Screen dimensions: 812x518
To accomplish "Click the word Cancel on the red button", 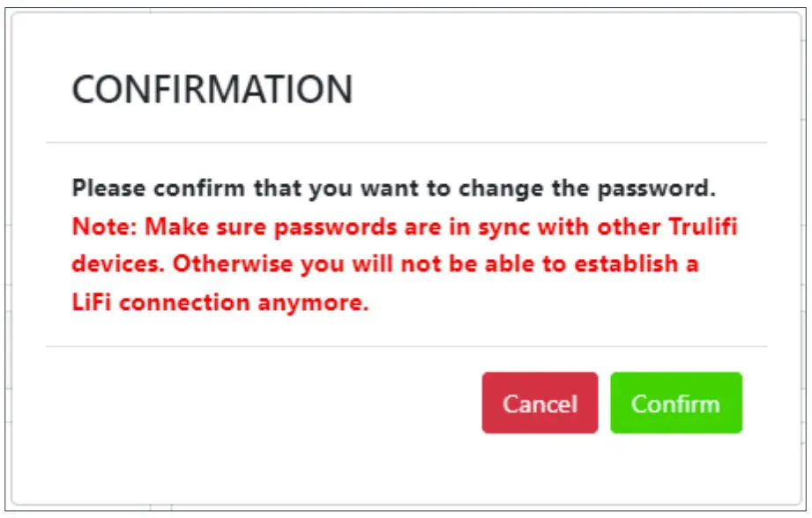I will click(539, 403).
